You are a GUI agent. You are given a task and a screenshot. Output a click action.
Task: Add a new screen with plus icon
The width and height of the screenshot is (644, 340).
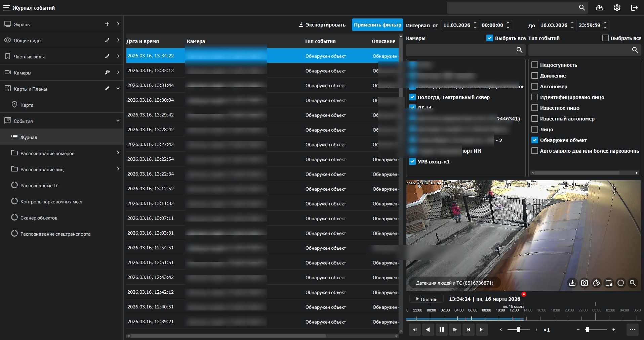pyautogui.click(x=107, y=24)
